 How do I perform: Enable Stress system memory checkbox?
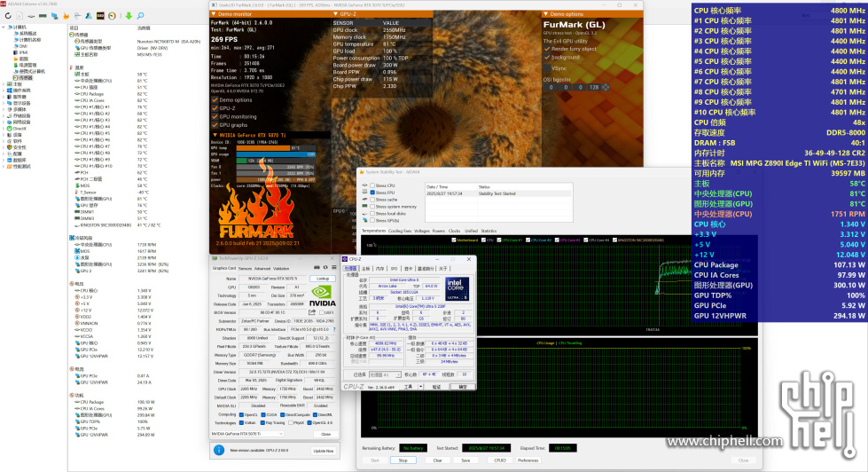point(372,206)
